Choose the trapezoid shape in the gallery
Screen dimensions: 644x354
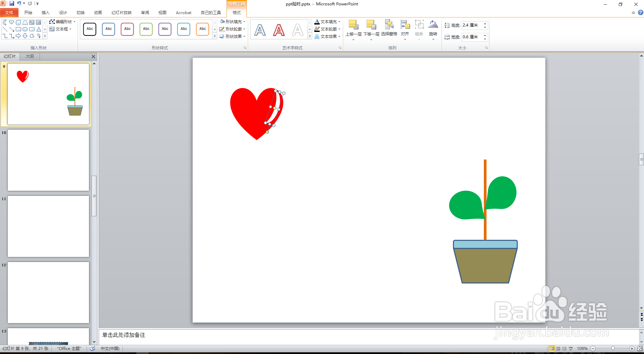coord(25,23)
